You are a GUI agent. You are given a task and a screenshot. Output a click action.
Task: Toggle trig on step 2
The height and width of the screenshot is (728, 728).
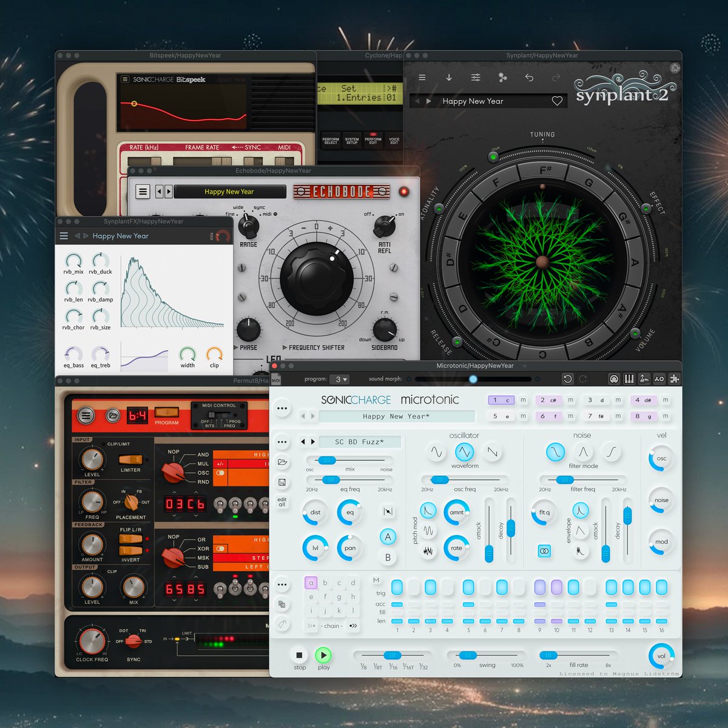click(414, 587)
